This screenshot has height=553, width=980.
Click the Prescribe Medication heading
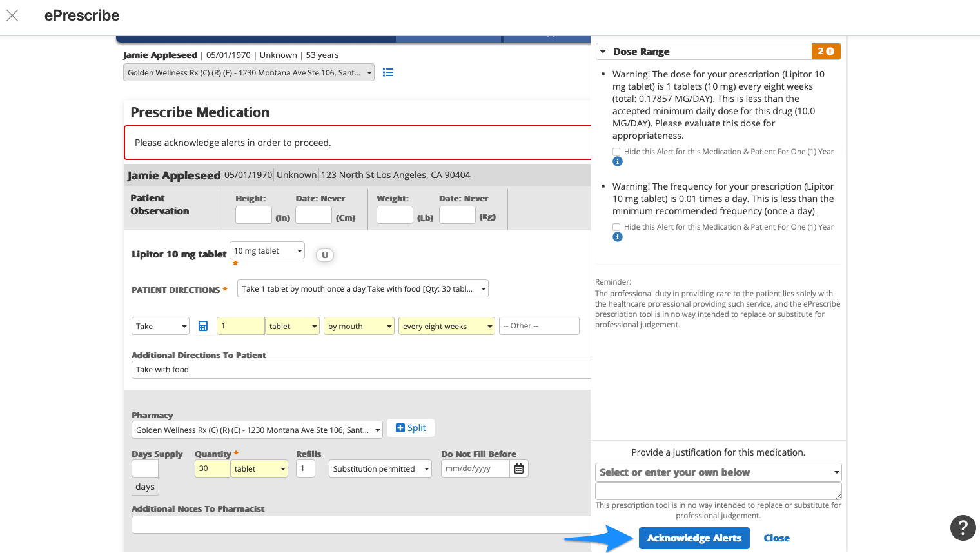click(x=200, y=112)
